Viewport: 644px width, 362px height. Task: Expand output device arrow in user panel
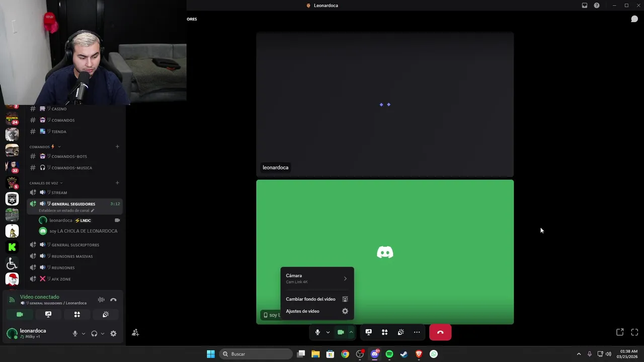click(102, 333)
